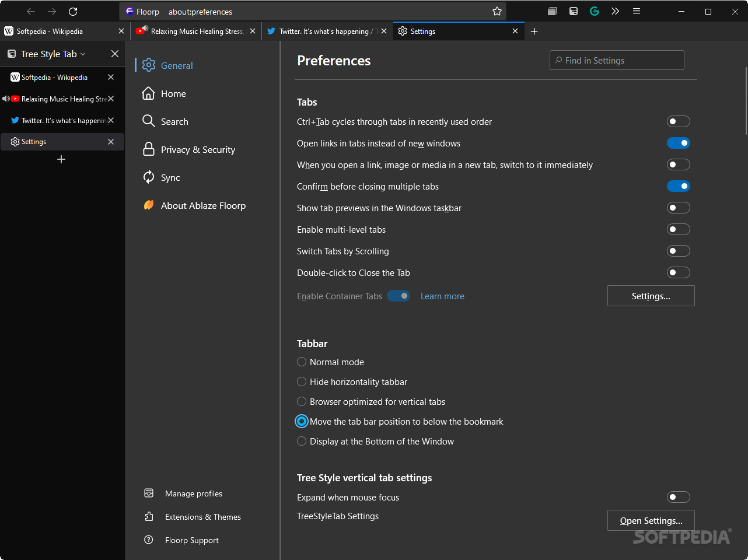
Task: Select Softpedia - Wikipedia in vertical tree
Action: (x=55, y=77)
